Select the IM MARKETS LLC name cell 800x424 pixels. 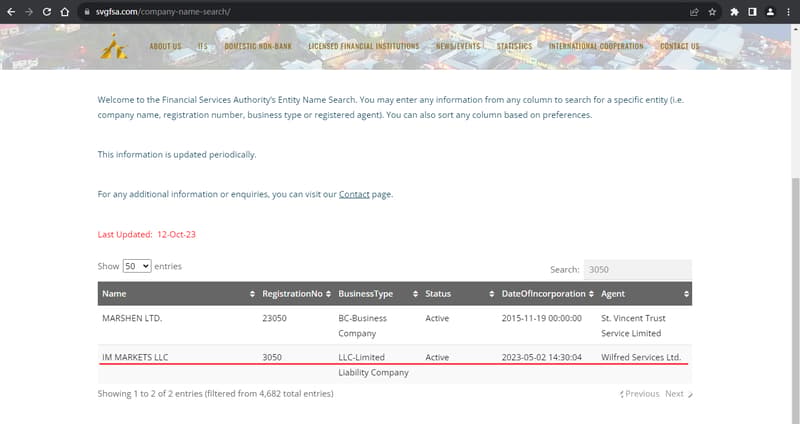point(135,357)
